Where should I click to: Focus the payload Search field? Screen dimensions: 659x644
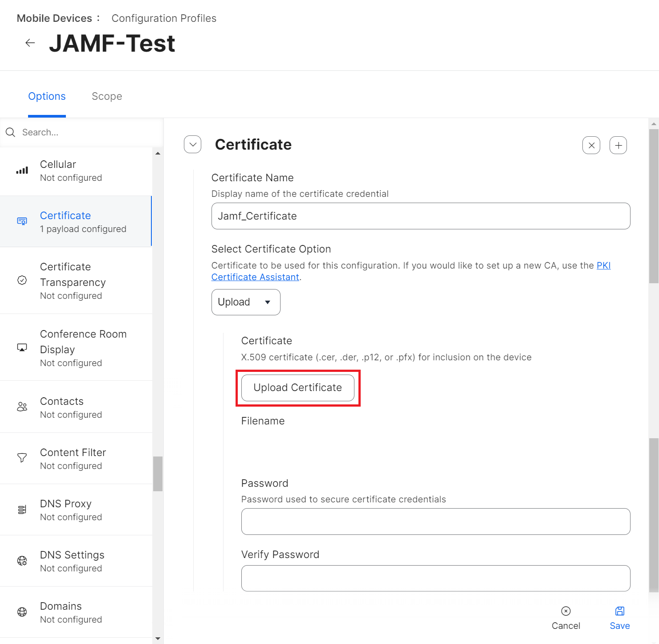(x=89, y=132)
